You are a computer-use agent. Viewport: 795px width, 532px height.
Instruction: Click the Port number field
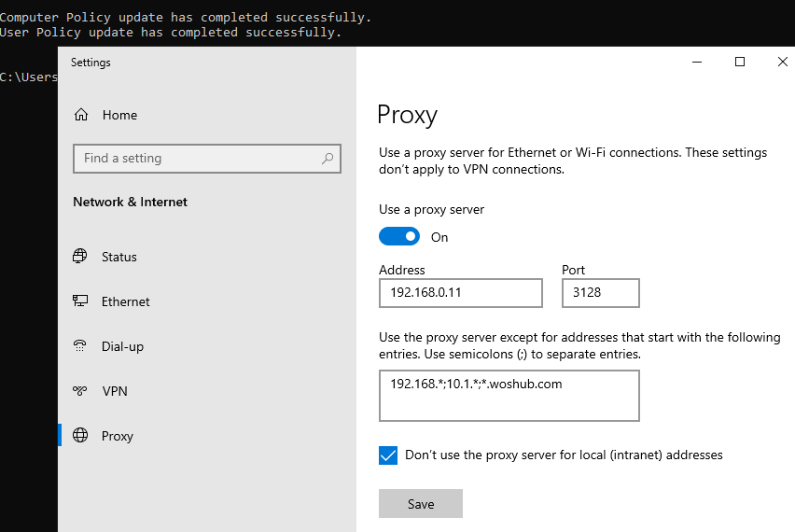pyautogui.click(x=601, y=293)
